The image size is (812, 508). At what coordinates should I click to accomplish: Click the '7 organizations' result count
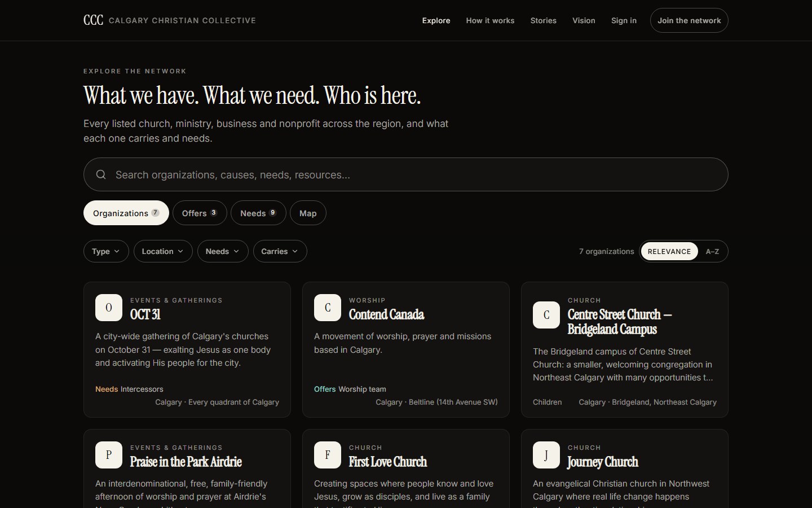pyautogui.click(x=607, y=251)
